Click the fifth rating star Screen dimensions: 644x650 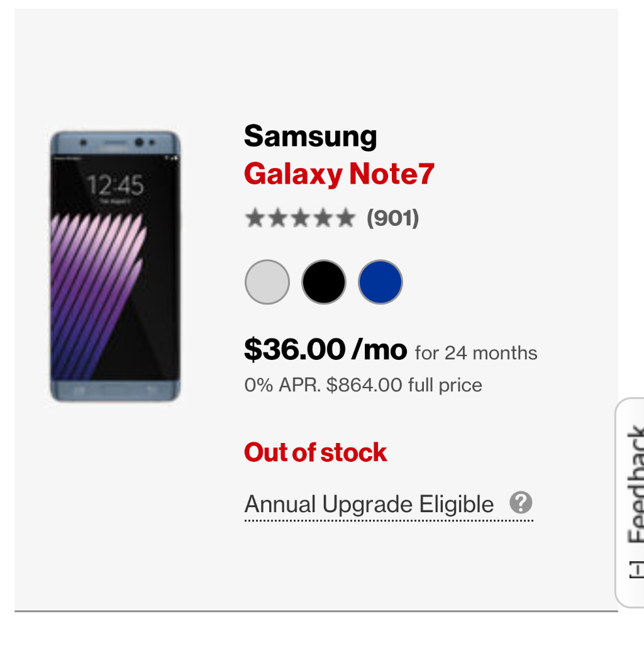(x=346, y=218)
